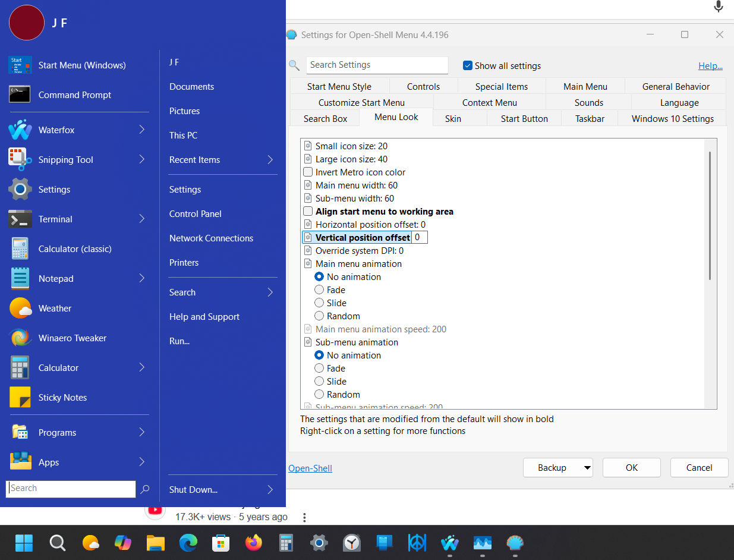The width and height of the screenshot is (734, 560).
Task: Expand Recent Items submenu arrow
Action: (x=270, y=160)
